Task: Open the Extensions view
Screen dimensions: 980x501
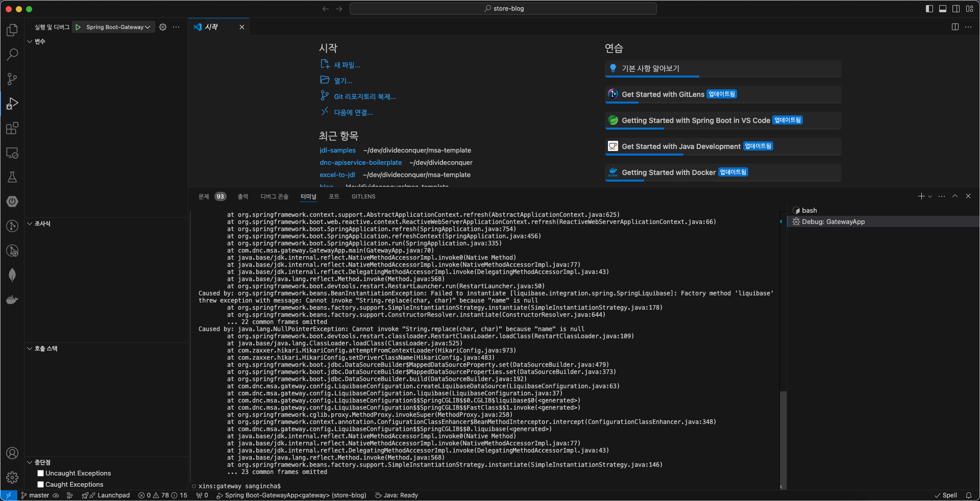Action: tap(12, 128)
